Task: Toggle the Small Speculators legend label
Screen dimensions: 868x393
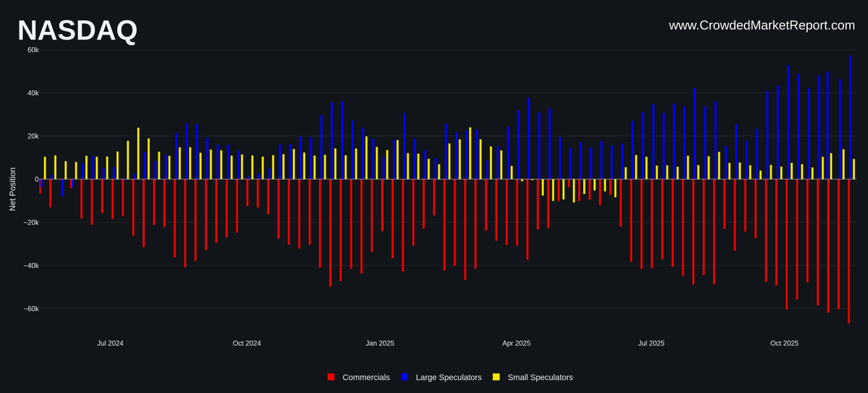Action: (540, 377)
